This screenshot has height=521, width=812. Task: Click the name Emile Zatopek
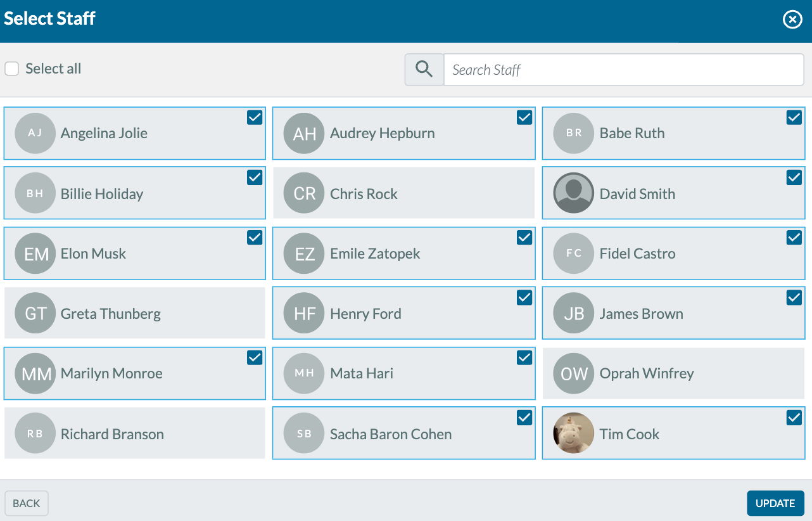pyautogui.click(x=375, y=254)
